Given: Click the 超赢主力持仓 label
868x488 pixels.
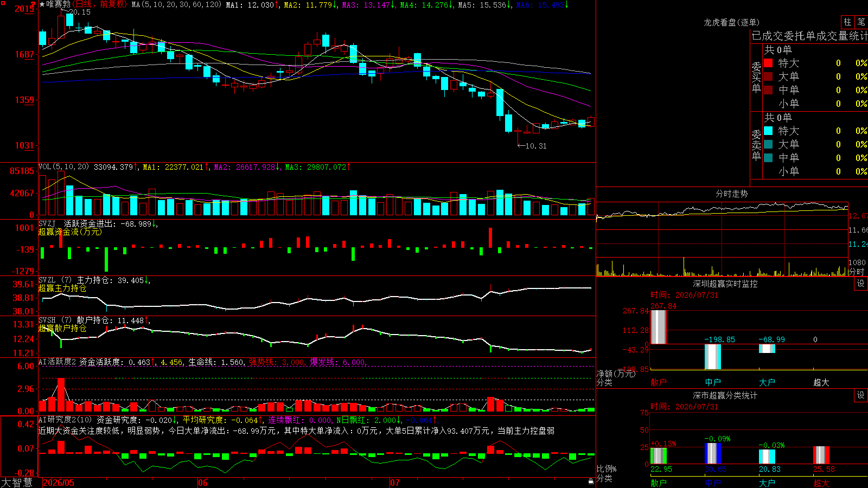Looking at the screenshot, I should click(62, 288).
